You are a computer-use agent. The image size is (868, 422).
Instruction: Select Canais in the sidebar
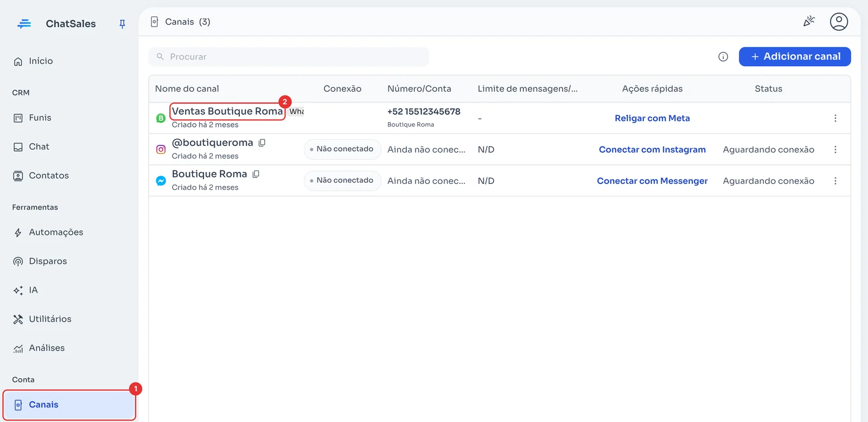69,405
